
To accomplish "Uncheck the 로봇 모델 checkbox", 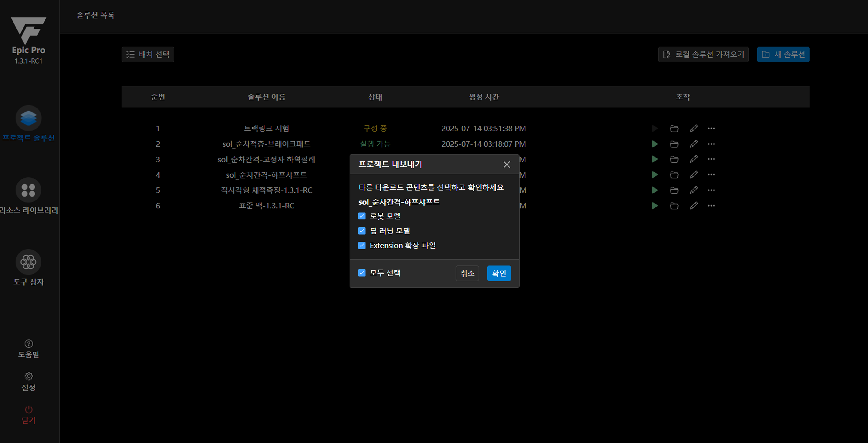I will click(x=362, y=216).
